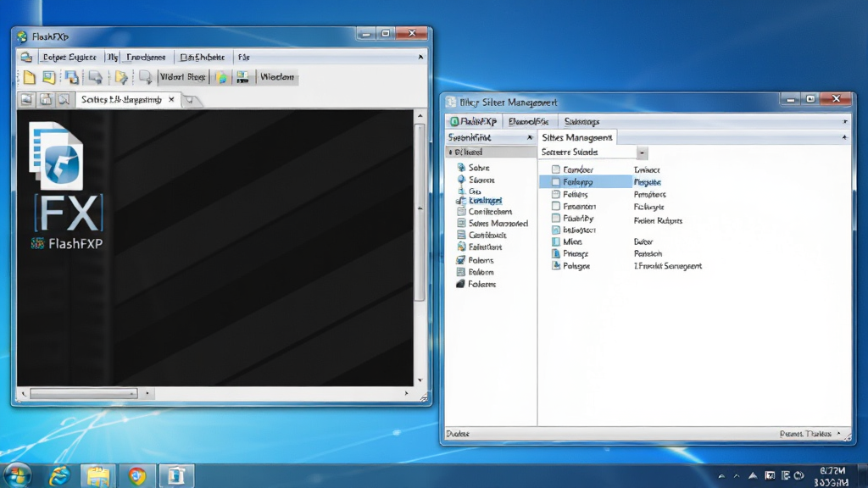Open the dropdown button beside the site selector field
The image size is (868, 488).
(643, 152)
